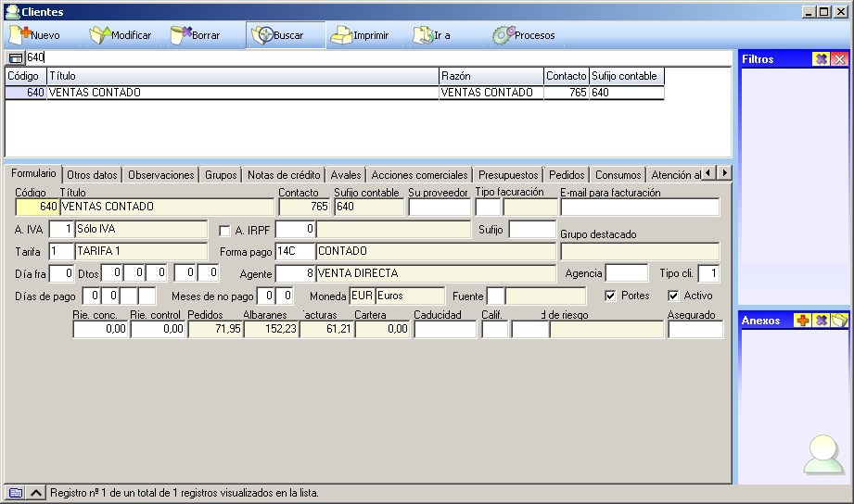Screen dimensions: 854x504
Task: Click the Razón column header
Action: pos(491,76)
